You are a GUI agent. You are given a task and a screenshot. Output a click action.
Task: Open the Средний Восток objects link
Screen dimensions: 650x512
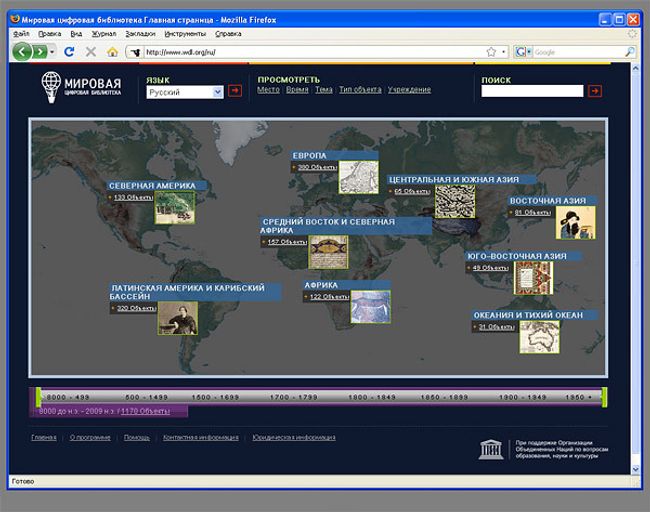287,242
